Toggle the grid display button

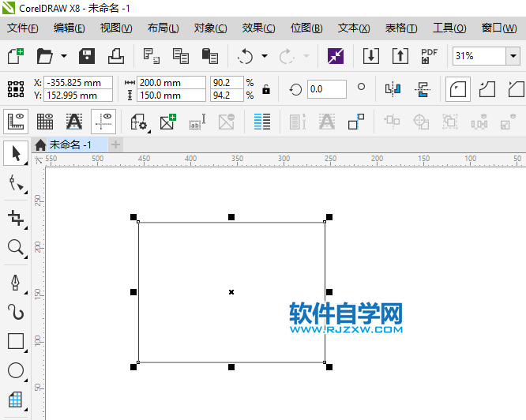pyautogui.click(x=45, y=122)
